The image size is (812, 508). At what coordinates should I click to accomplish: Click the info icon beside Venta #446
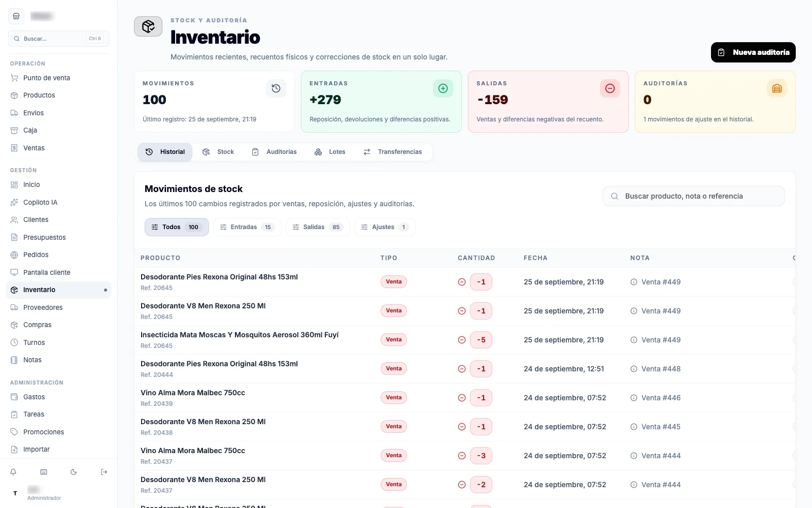point(634,398)
